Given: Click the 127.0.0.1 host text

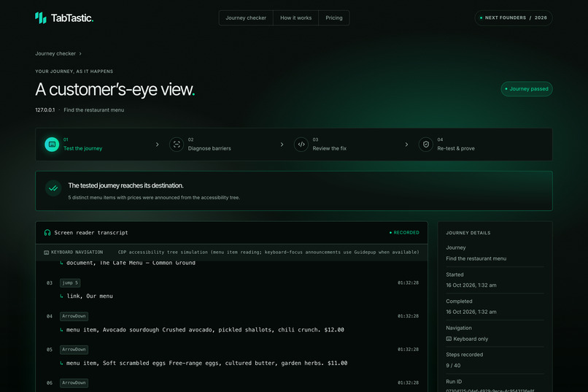Looking at the screenshot, I should pyautogui.click(x=45, y=110).
